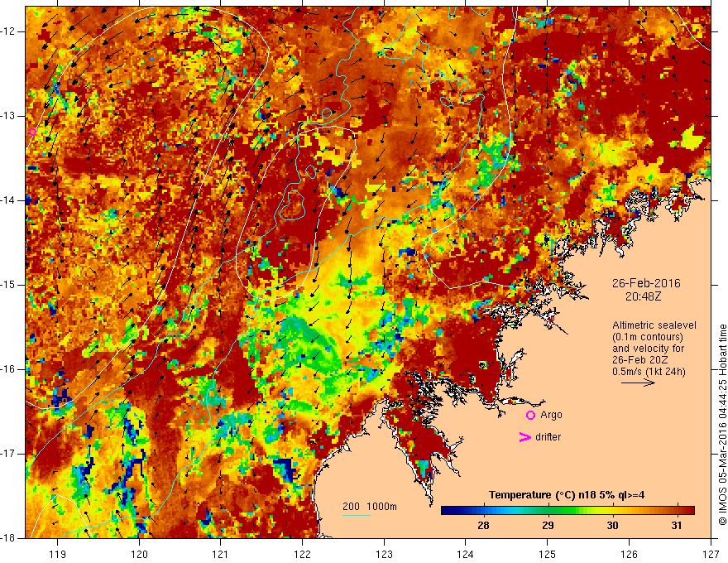Image resolution: width=728 pixels, height=563 pixels.
Task: Click the '20:48Z' time text
Action: 643,296
